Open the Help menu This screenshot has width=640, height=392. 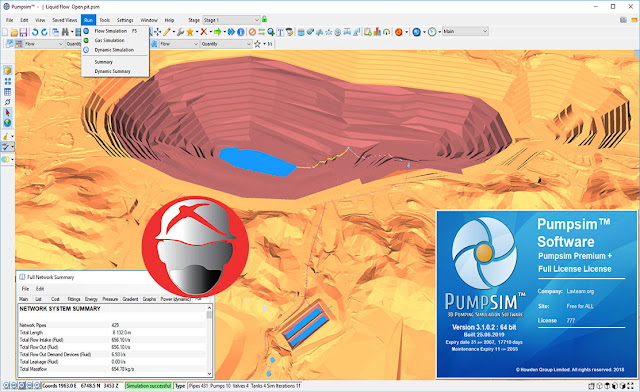tap(169, 20)
